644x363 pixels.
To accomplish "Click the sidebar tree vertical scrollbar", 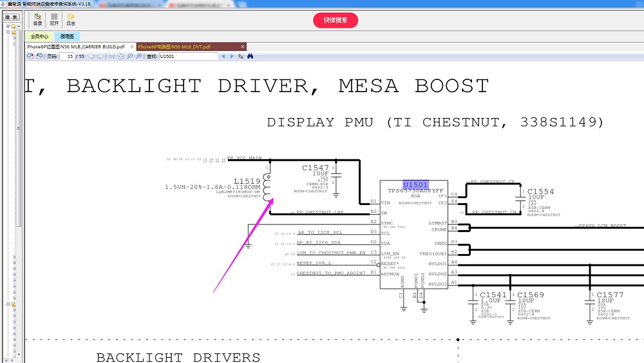I will [19, 128].
